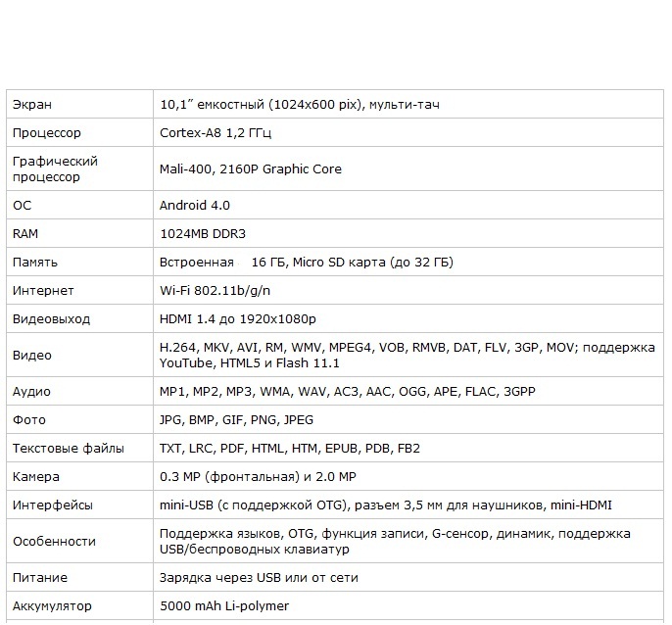
Task: Click the "Текстовые файлы" row label
Action: [x=69, y=449]
